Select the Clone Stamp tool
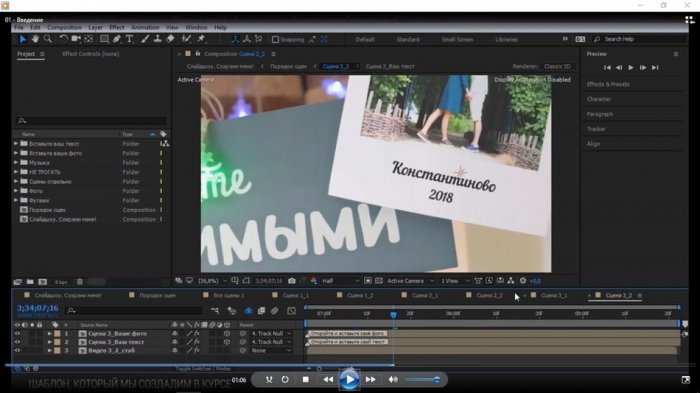 tap(158, 39)
